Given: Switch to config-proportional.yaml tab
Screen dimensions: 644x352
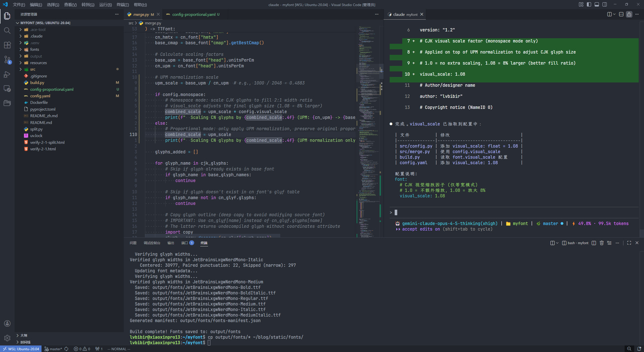Looking at the screenshot, I should pyautogui.click(x=194, y=14).
